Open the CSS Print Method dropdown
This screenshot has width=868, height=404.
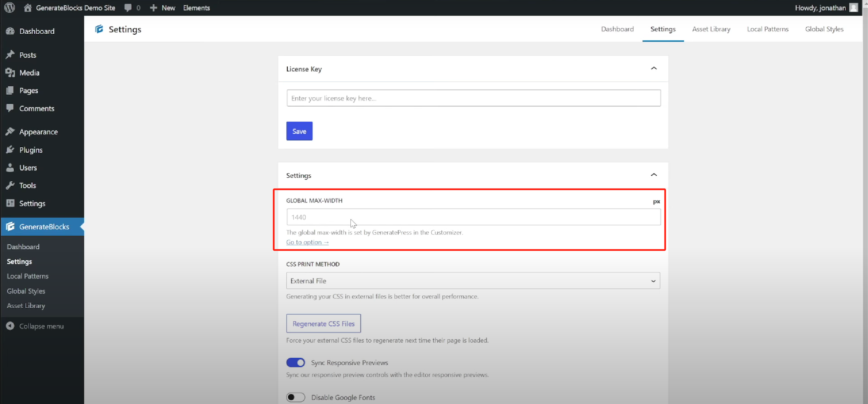(473, 281)
